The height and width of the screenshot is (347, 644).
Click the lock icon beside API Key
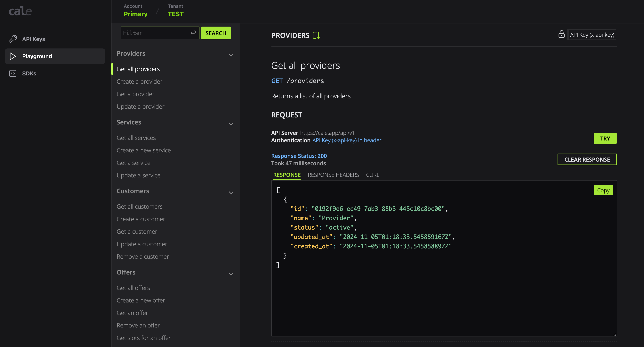561,34
